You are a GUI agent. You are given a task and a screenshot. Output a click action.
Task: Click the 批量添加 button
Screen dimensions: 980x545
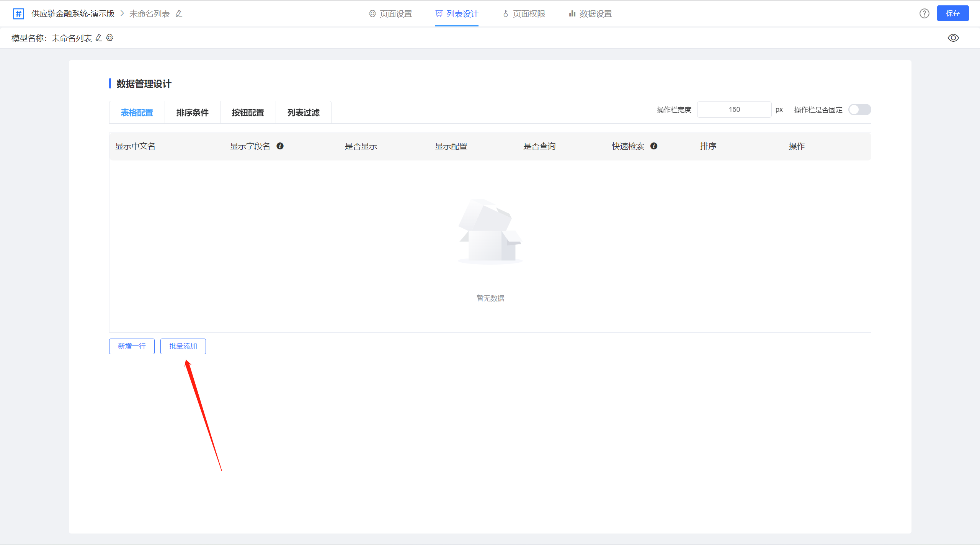point(183,346)
